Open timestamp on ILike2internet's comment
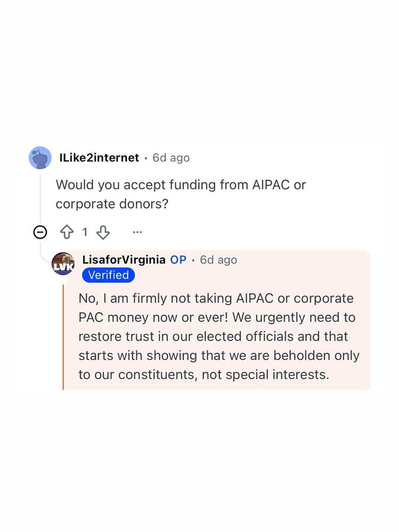399x532 pixels. coord(171,158)
